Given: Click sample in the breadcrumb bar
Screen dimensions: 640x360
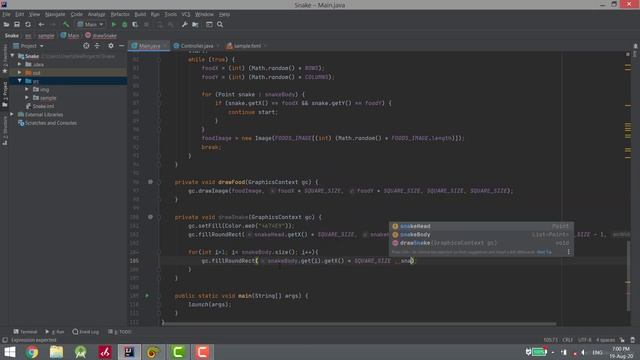Looking at the screenshot, I should tap(46, 36).
